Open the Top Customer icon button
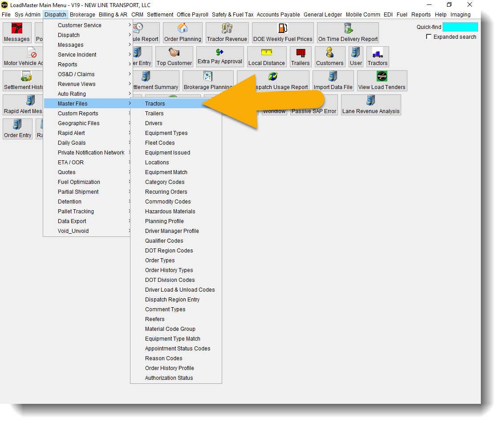This screenshot has width=504, height=427. point(174,57)
